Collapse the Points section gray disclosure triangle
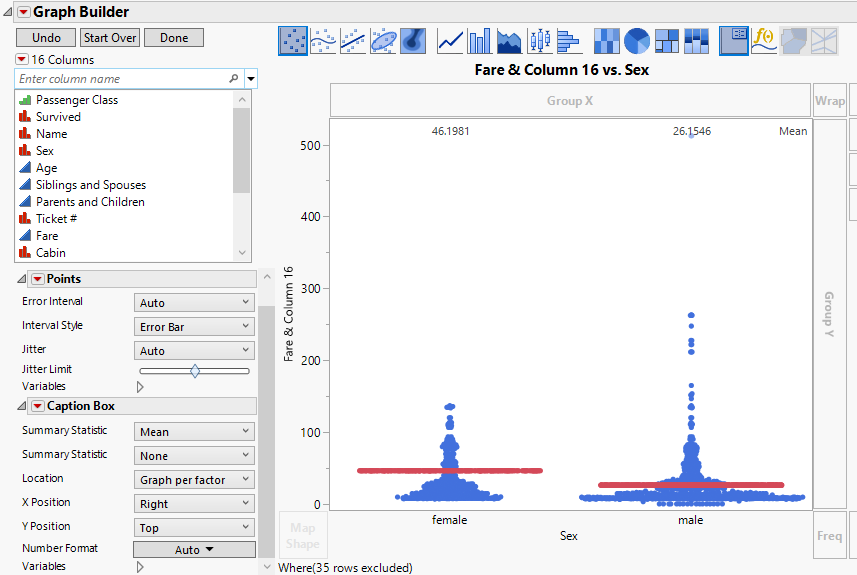This screenshot has width=857, height=575. (21, 279)
